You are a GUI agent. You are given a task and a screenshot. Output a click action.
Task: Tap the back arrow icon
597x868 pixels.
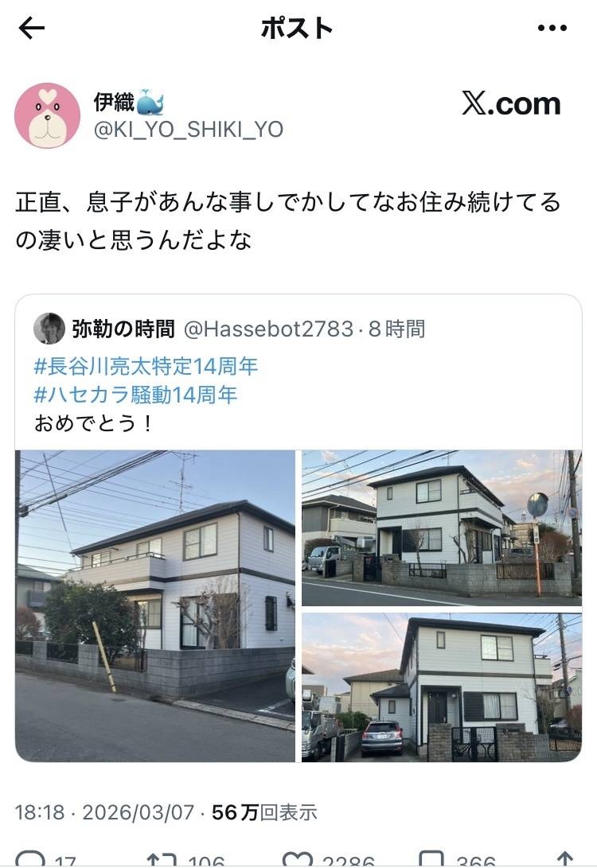pos(32,28)
